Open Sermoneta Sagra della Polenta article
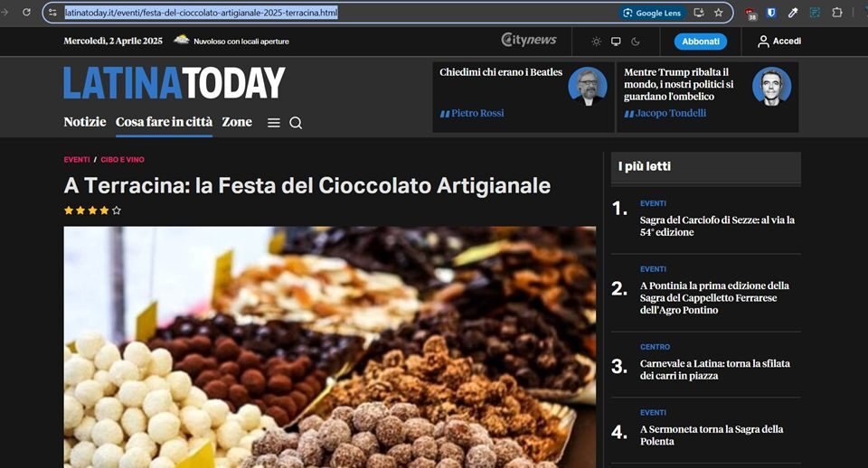868x468 pixels. pos(712,435)
